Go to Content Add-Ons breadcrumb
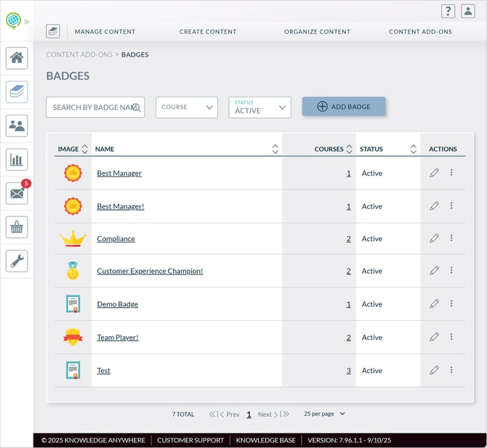 79,54
